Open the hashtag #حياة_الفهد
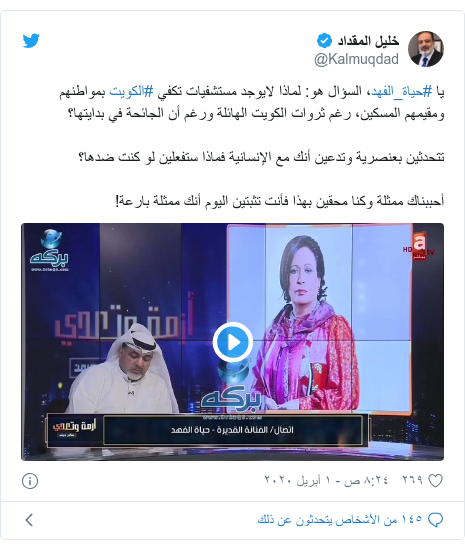465x549 pixels. click(x=395, y=92)
